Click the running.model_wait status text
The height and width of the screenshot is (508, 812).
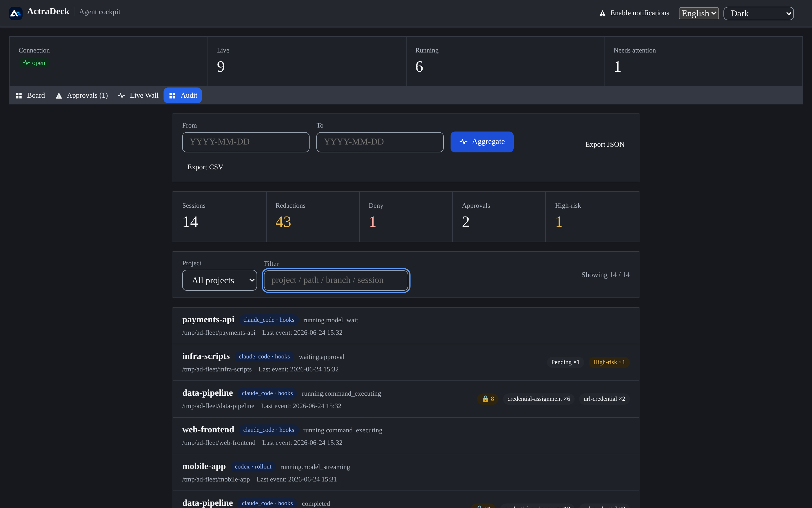coord(330,320)
